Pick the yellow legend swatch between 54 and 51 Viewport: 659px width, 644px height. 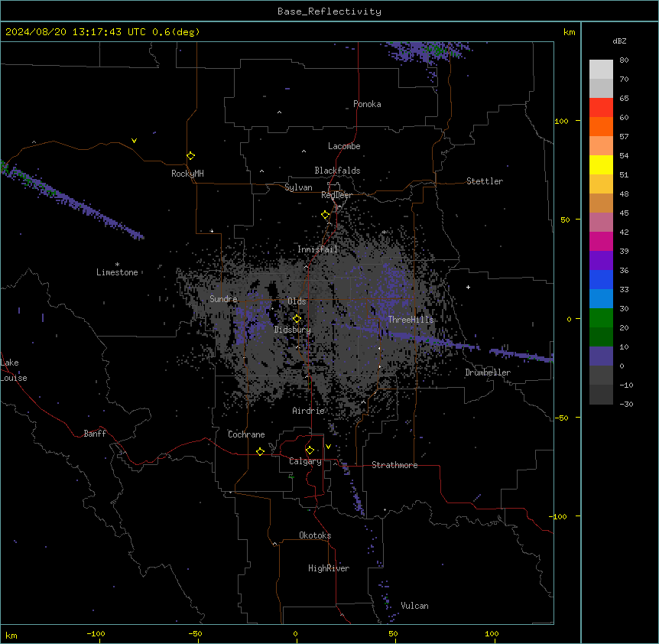point(601,164)
